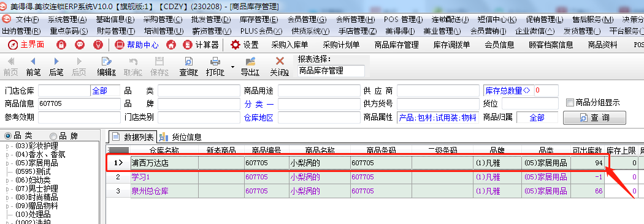Image resolution: width=644 pixels, height=224 pixels.
Task: Open the 报表选择 report dropdown
Action: [331, 71]
